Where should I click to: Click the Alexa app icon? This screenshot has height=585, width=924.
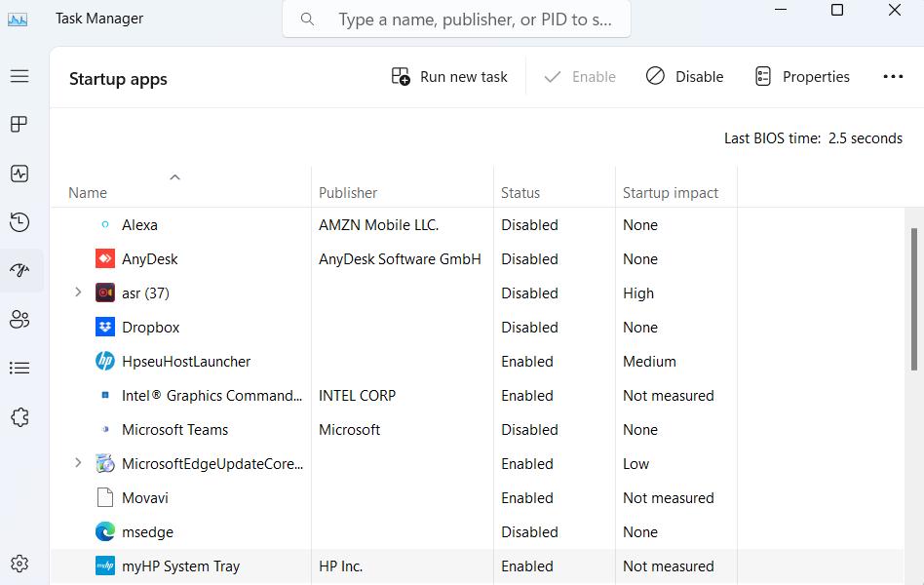pyautogui.click(x=105, y=224)
